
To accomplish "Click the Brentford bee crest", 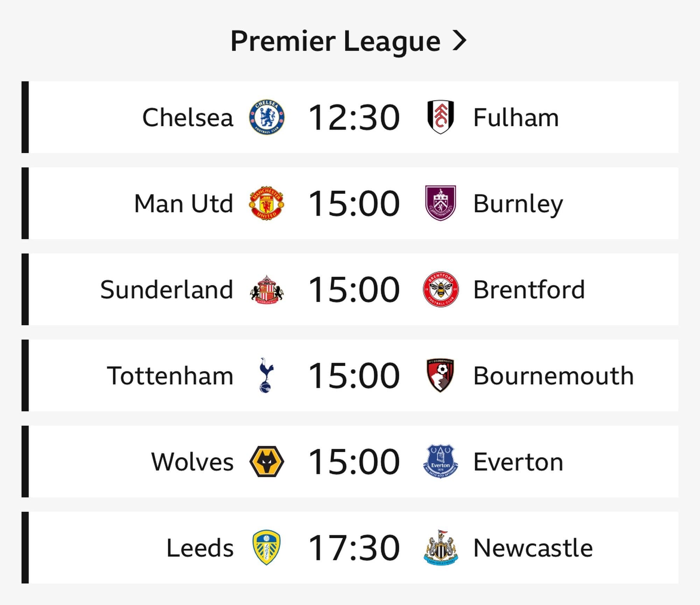I will 441,289.
